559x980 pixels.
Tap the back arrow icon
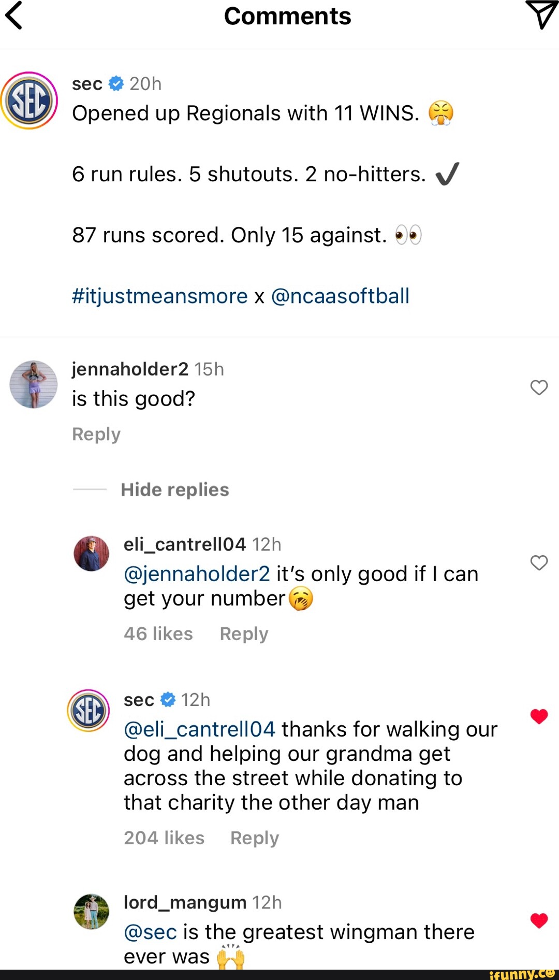14,16
